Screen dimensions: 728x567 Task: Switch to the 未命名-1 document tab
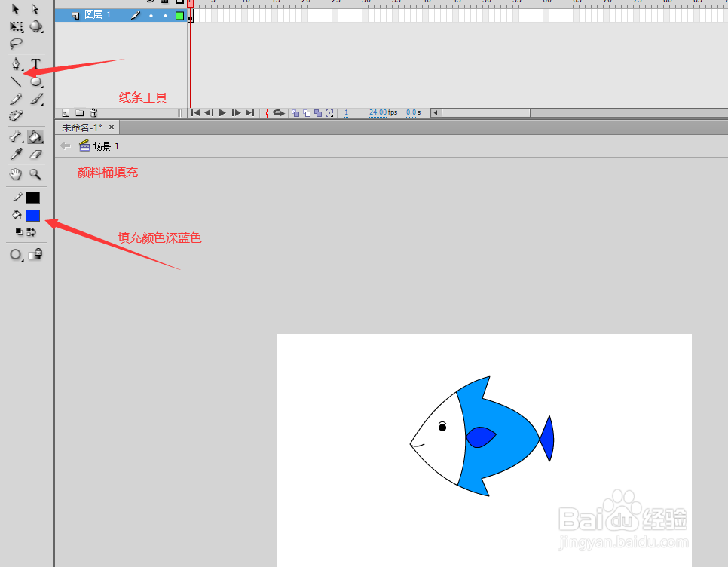[x=83, y=127]
